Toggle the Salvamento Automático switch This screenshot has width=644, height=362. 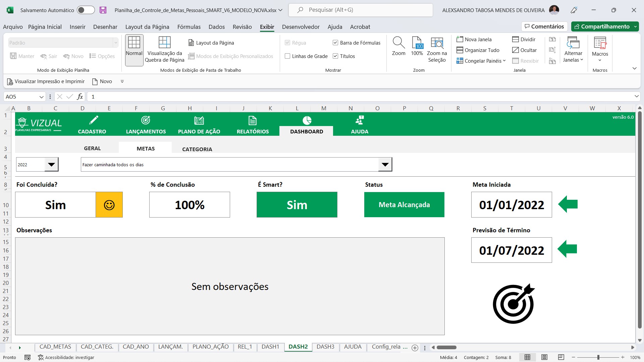coord(86,10)
